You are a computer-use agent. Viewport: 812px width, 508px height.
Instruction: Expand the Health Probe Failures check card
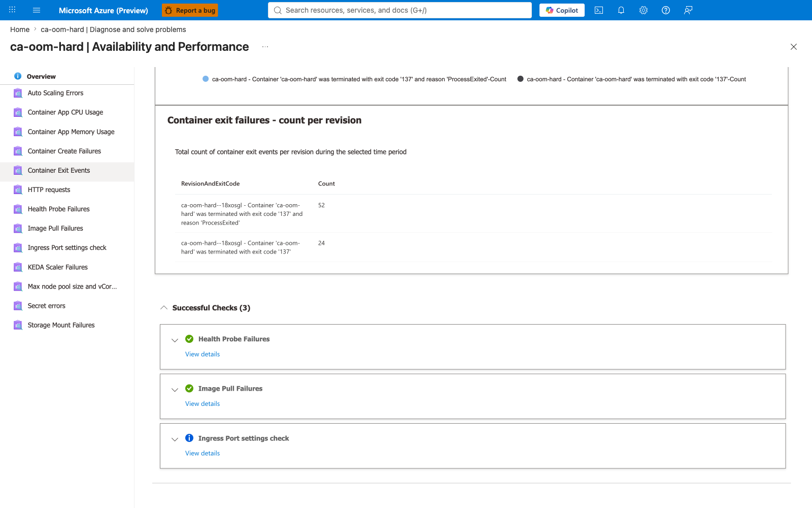[x=175, y=340]
